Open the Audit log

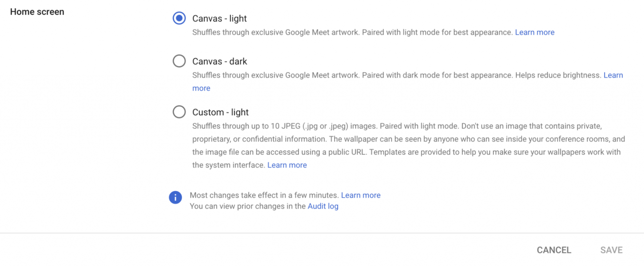pyautogui.click(x=323, y=206)
